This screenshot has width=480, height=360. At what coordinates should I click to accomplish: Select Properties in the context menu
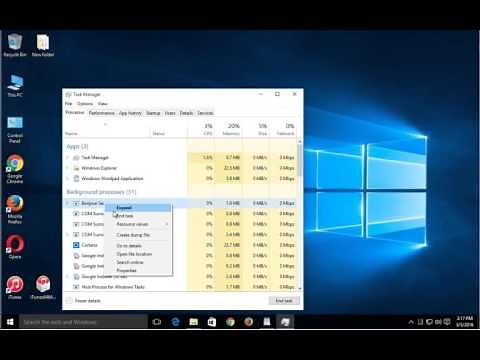click(139, 270)
